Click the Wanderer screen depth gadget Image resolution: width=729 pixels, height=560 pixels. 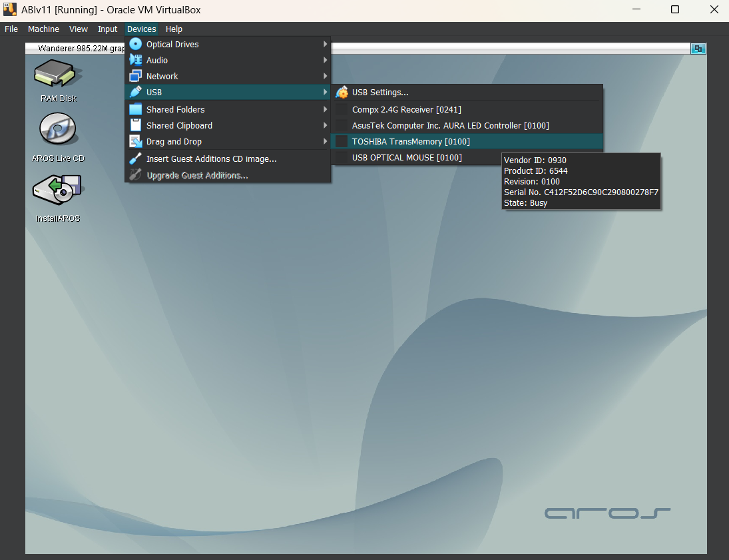point(698,49)
